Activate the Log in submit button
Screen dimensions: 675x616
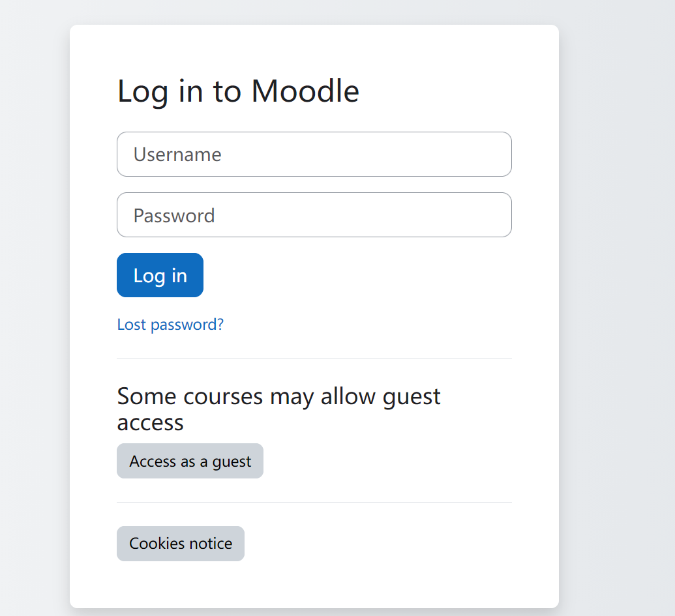pos(160,275)
